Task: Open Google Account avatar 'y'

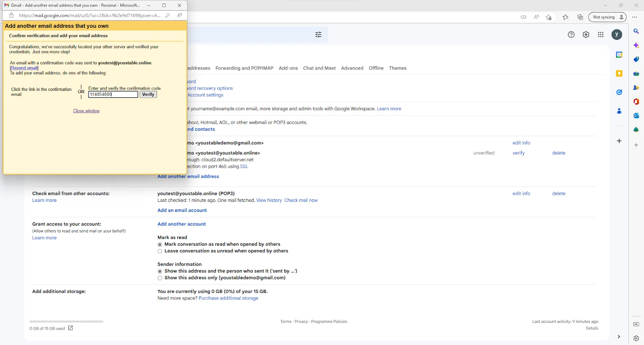Action: pos(617,35)
